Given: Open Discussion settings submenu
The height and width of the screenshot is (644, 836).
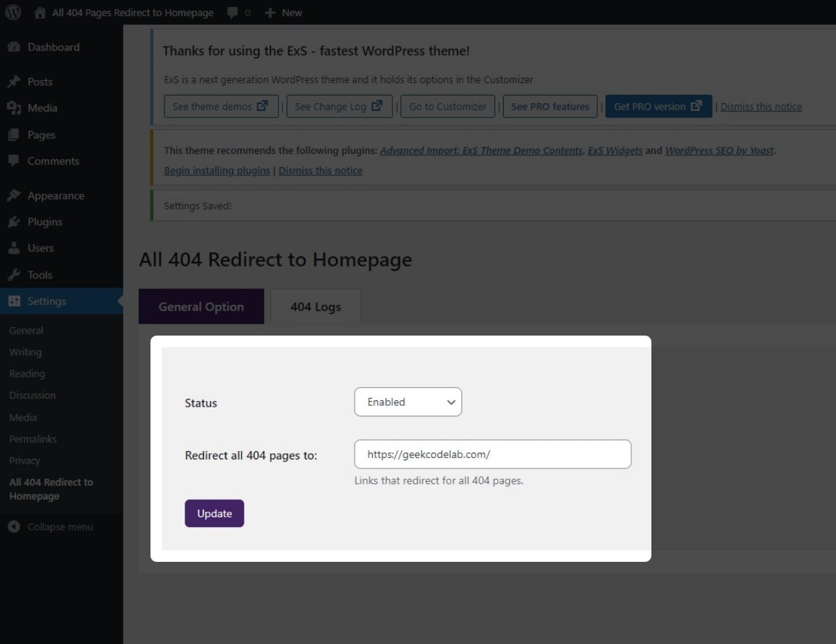Looking at the screenshot, I should [x=33, y=395].
